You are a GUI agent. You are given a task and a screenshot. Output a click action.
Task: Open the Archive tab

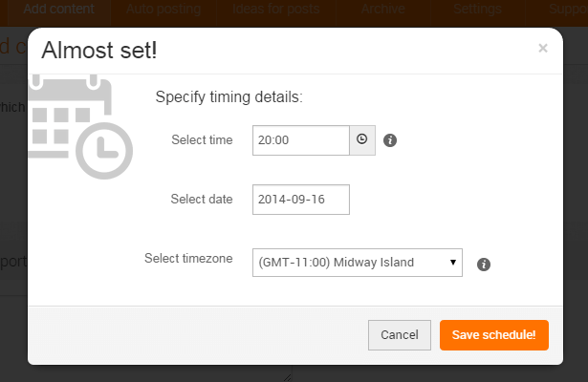coord(382,9)
